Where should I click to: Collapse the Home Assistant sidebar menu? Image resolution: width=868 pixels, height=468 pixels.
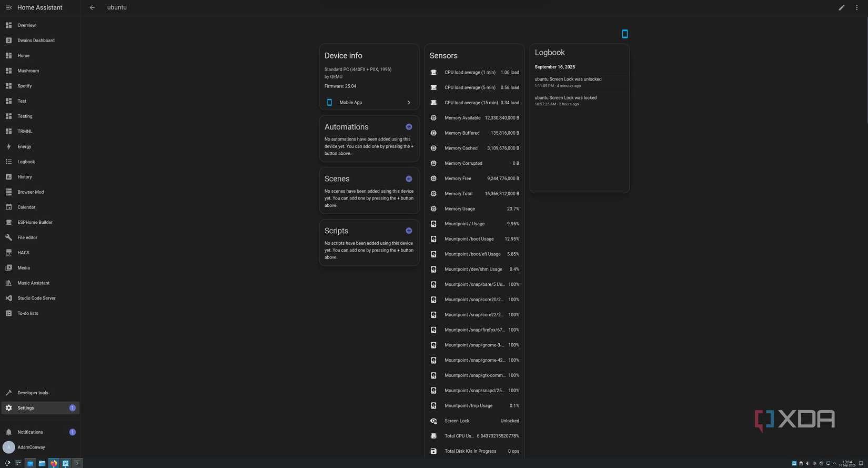8,7
